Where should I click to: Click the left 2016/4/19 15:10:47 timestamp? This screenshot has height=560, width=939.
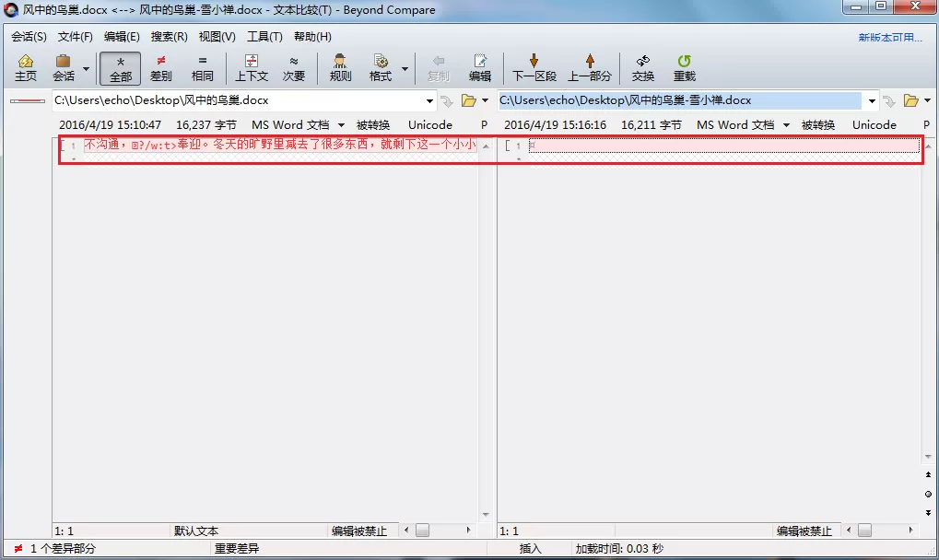tap(111, 125)
